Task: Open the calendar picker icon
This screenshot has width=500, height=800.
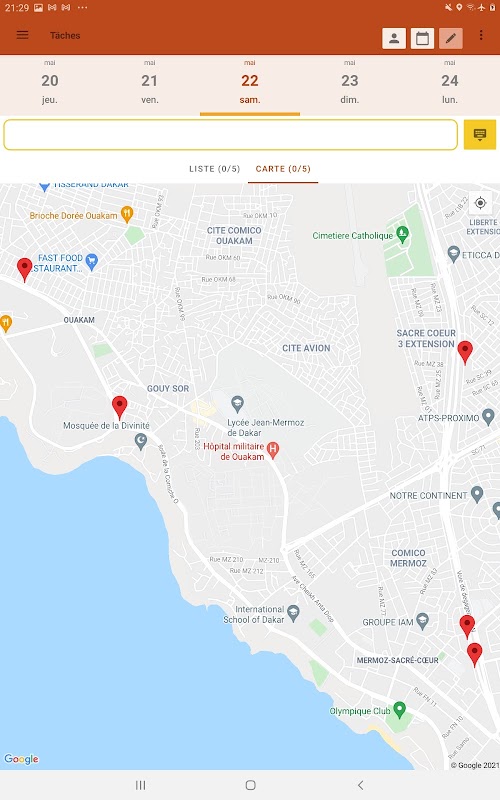Action: (x=422, y=38)
